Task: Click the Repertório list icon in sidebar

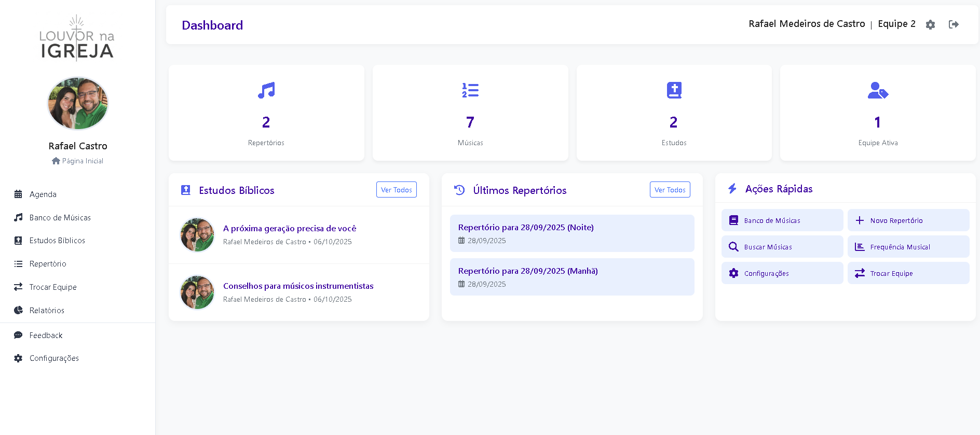Action: [x=18, y=264]
